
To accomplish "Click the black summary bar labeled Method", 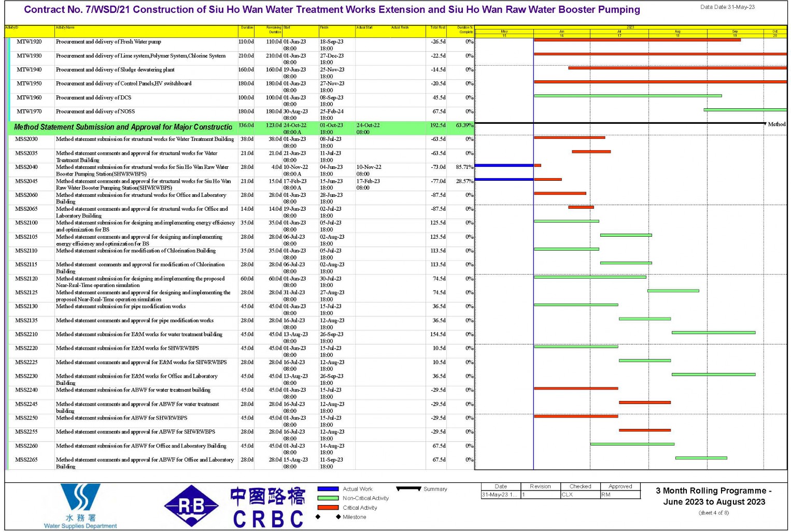I will point(620,123).
